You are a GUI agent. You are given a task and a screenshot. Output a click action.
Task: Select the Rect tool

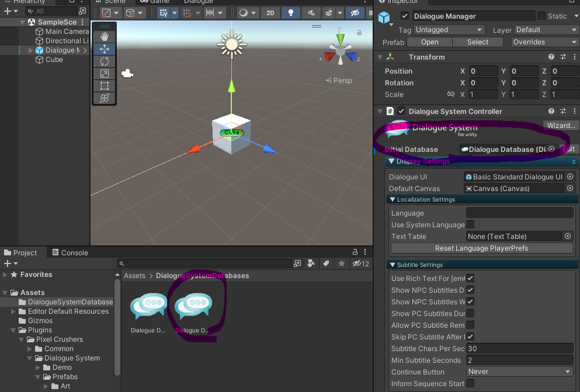[x=105, y=86]
